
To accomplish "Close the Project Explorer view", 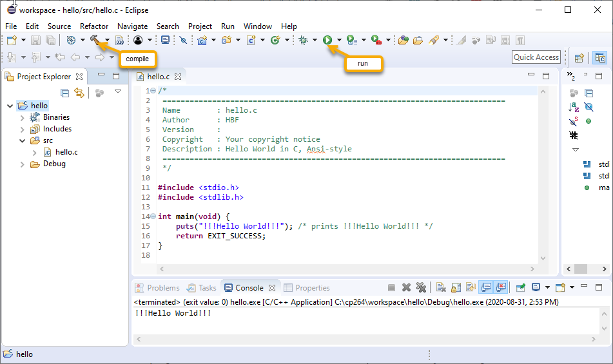I will 79,77.
